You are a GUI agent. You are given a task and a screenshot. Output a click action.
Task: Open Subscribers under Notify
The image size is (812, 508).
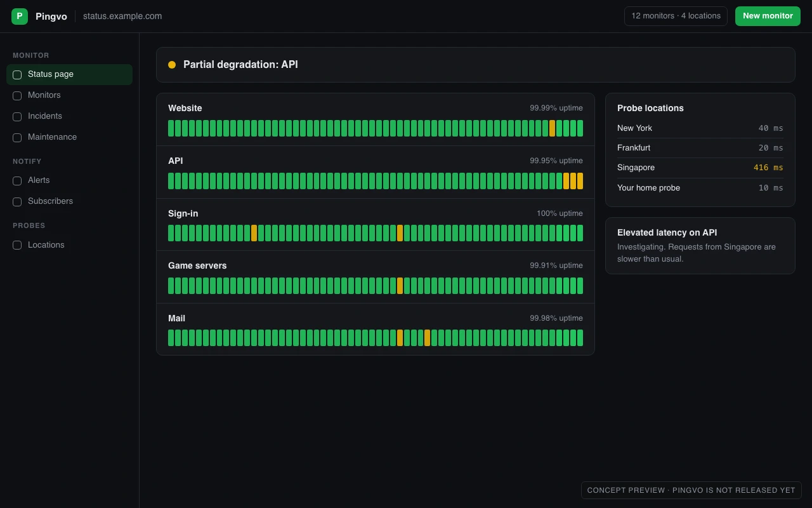[69, 201]
